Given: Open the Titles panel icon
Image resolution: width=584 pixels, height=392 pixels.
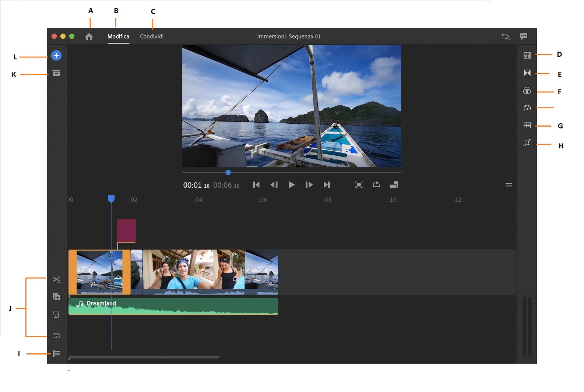Looking at the screenshot, I should tap(527, 56).
